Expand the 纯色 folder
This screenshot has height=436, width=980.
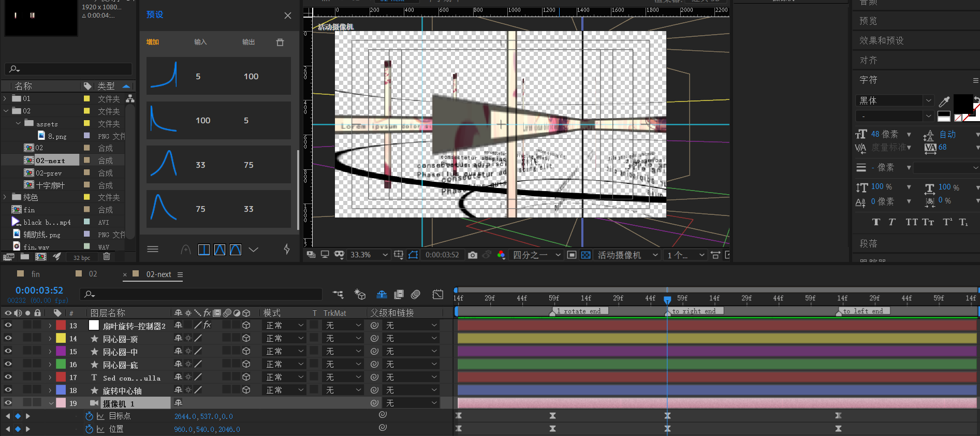[6, 197]
